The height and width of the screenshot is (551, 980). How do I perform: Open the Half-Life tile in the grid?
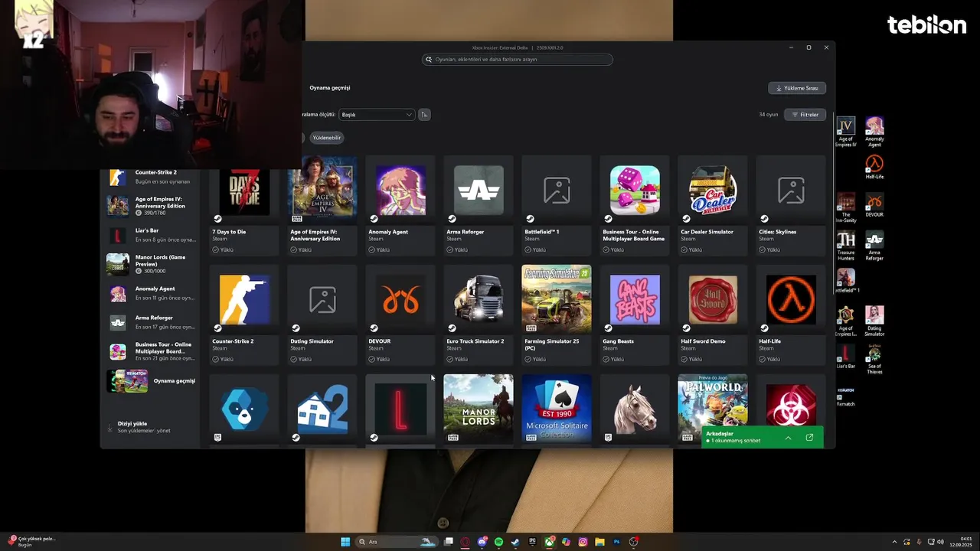[x=791, y=315]
